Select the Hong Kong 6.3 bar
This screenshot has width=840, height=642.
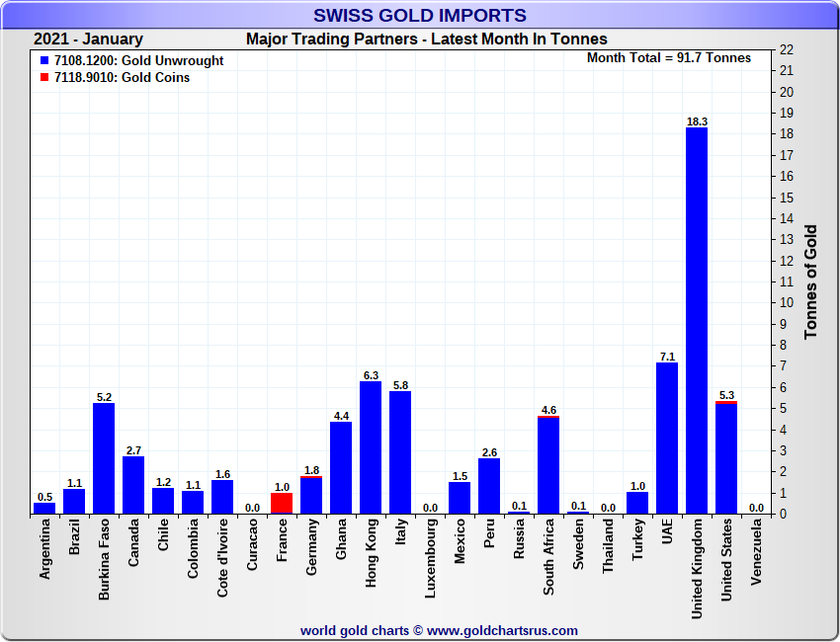tap(371, 447)
